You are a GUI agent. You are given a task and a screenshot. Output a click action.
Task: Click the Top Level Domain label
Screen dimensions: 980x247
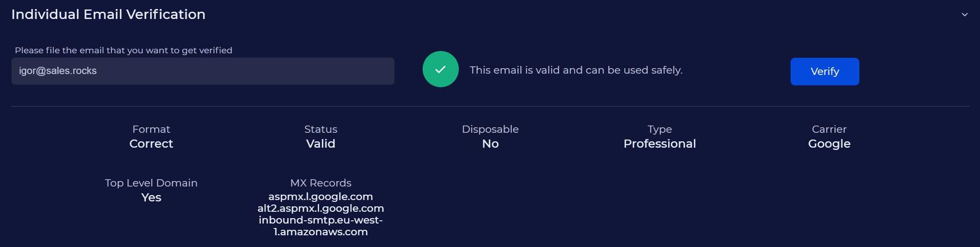click(151, 183)
